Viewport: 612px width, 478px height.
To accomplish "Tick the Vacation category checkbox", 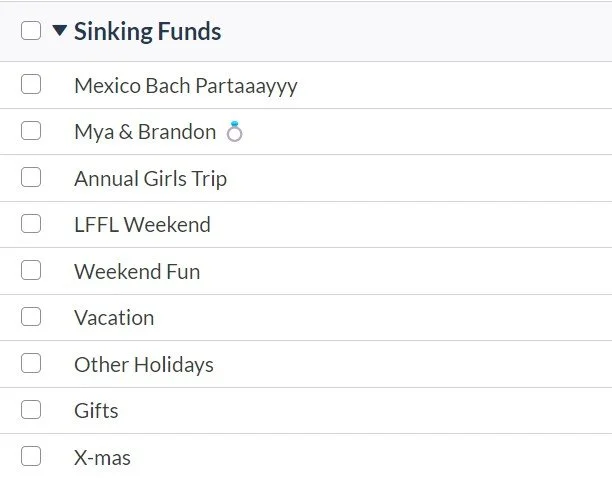I will click(31, 317).
